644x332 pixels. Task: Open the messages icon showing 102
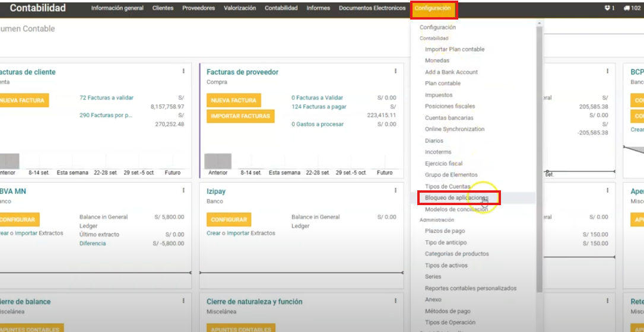coord(632,8)
